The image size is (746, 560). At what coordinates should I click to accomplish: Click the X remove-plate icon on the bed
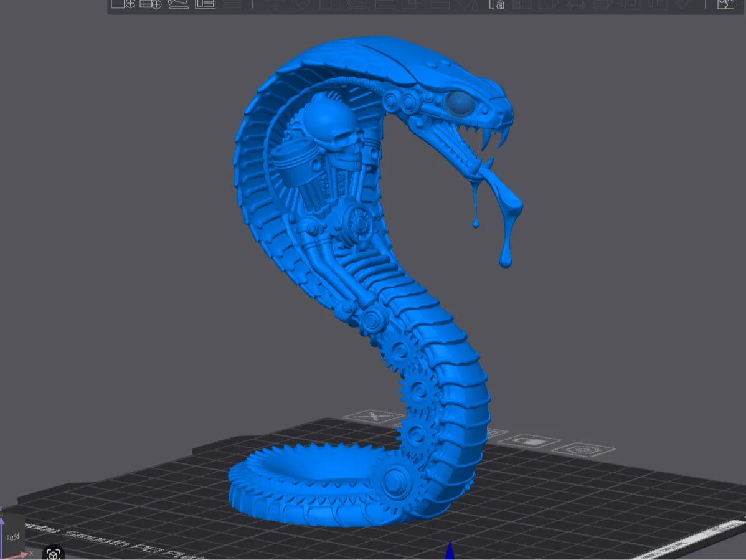click(372, 417)
